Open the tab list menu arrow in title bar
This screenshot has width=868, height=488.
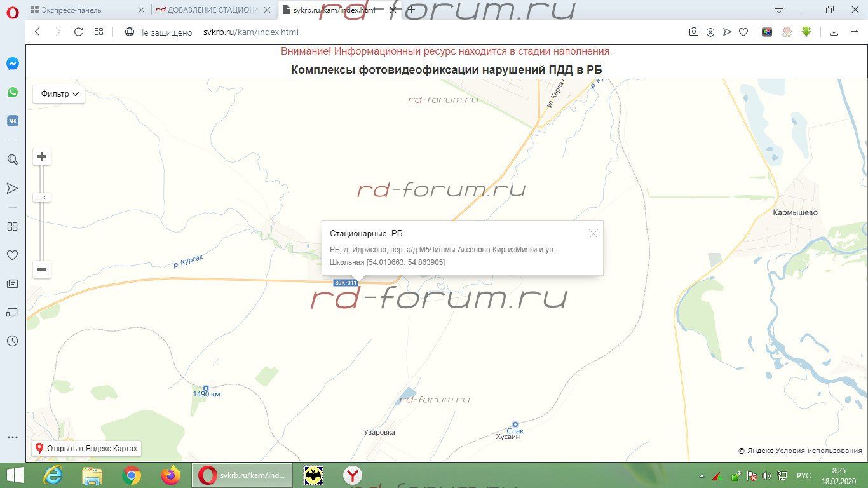779,10
